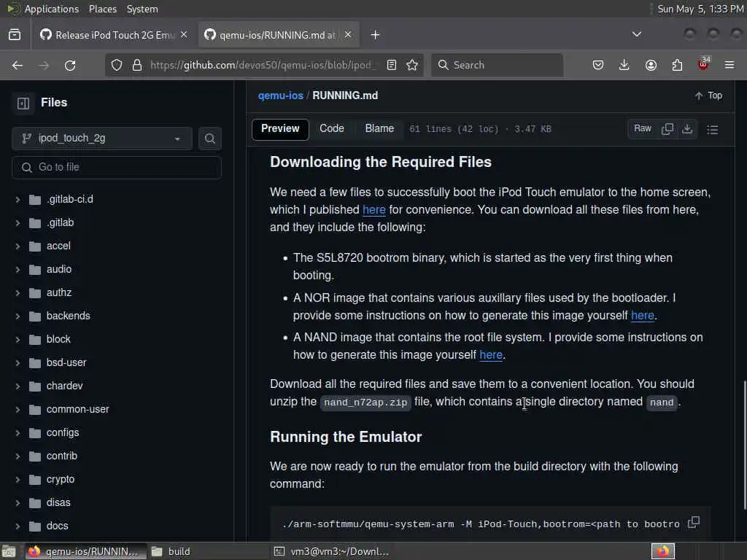Open the contrib folder
The width and height of the screenshot is (747, 560).
(x=61, y=456)
